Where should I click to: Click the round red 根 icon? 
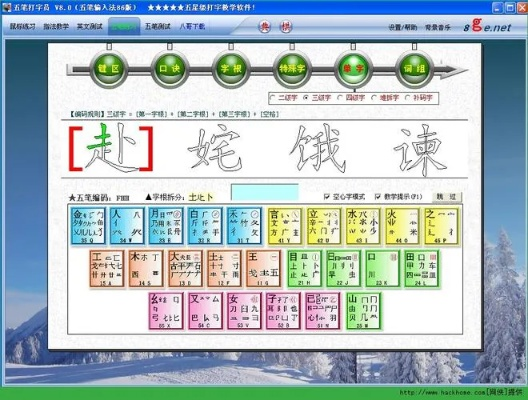[286, 27]
